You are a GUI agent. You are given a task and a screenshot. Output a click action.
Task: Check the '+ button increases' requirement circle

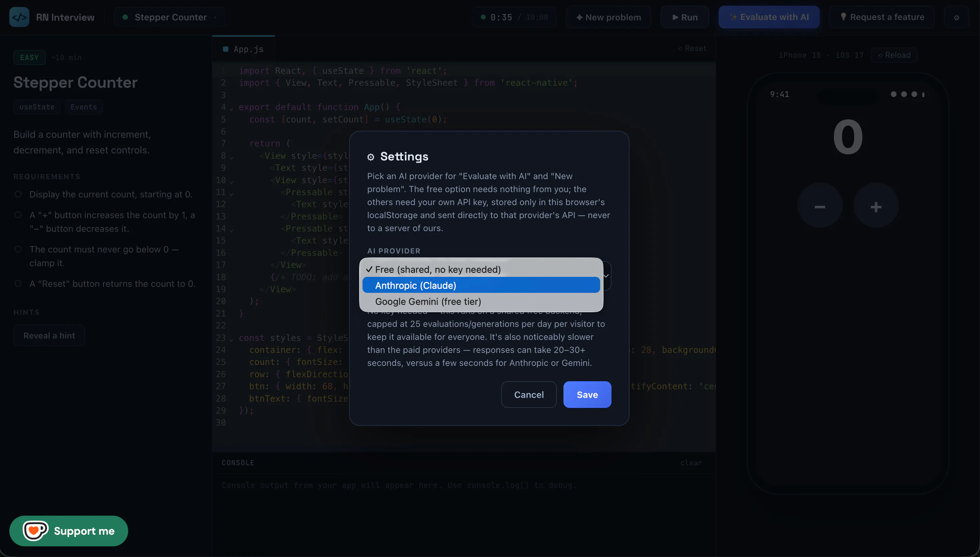coord(18,215)
